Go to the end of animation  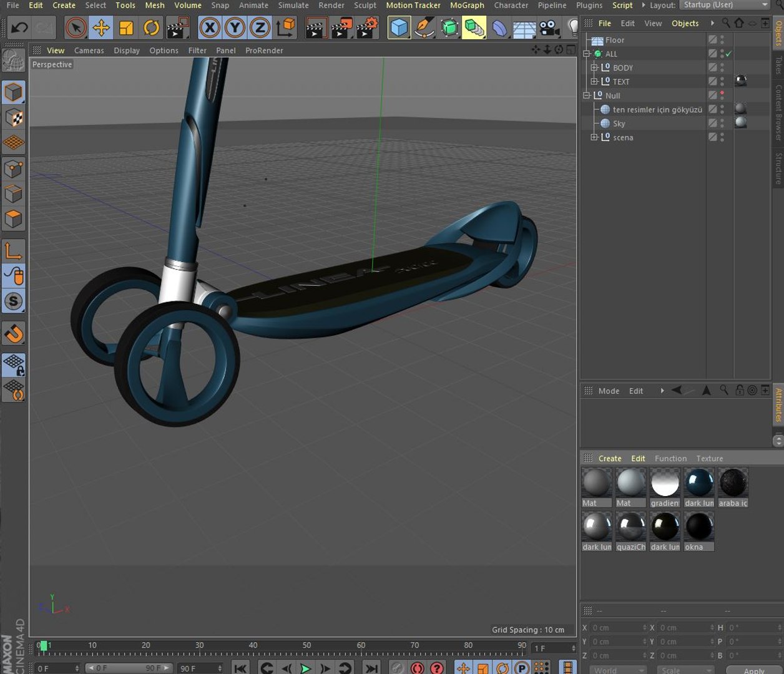[x=371, y=668]
